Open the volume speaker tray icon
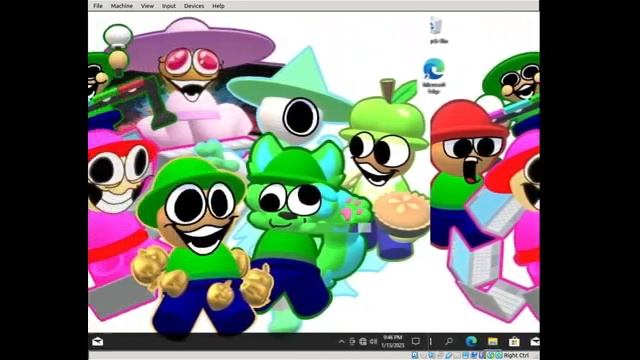 click(373, 342)
